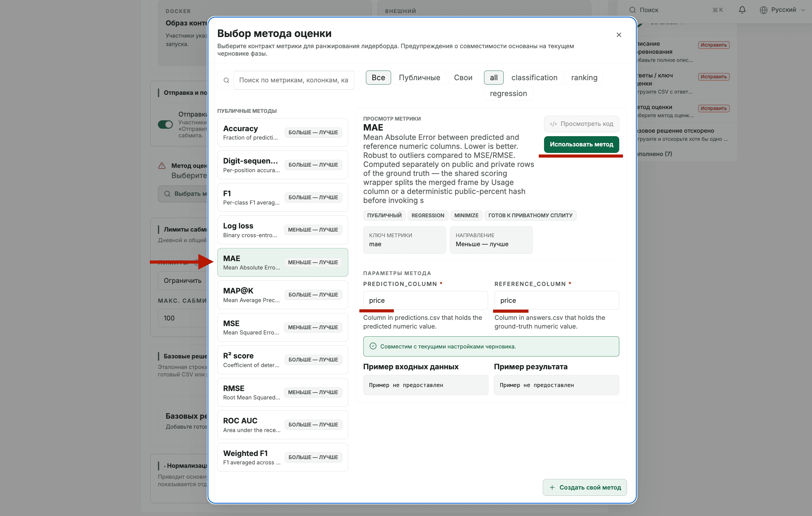Toggle the Отправка submissions switch in the background
Image resolution: width=812 pixels, height=516 pixels.
[x=165, y=124]
